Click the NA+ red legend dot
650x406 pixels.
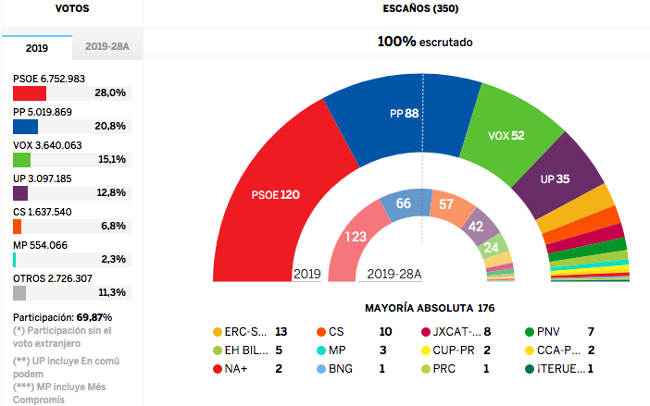point(219,369)
